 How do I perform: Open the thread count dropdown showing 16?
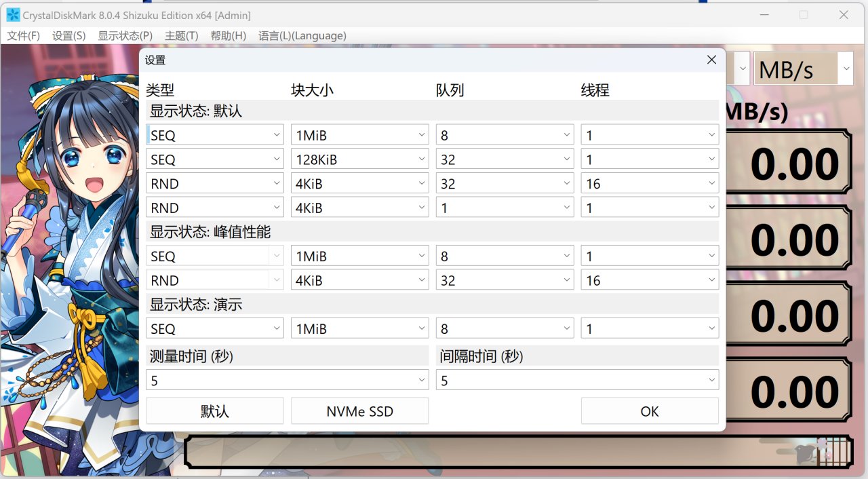[649, 183]
